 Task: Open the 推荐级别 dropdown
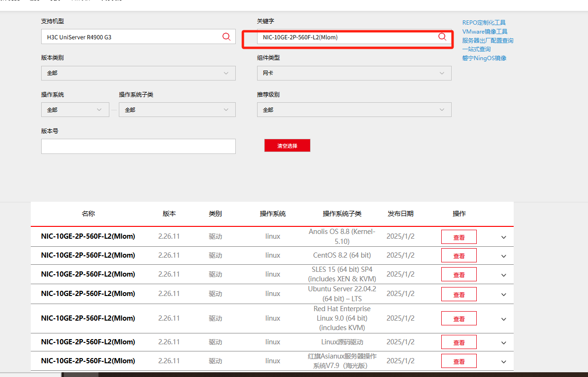(354, 109)
